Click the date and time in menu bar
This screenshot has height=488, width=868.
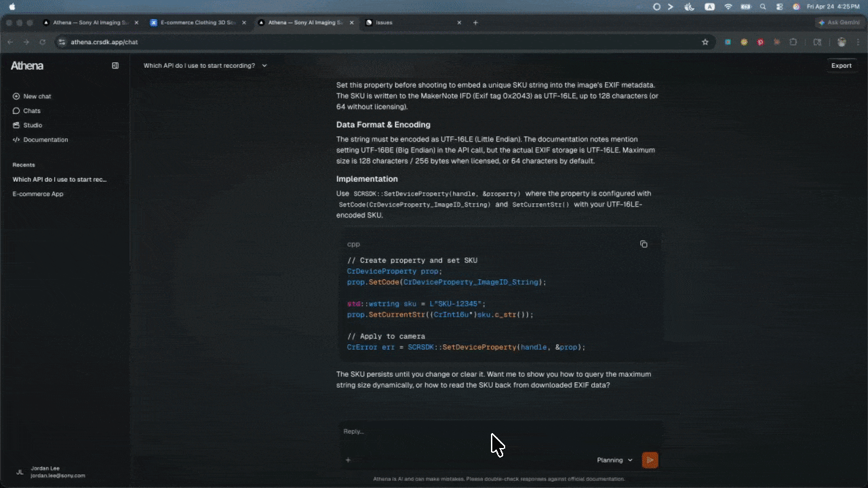[833, 6]
